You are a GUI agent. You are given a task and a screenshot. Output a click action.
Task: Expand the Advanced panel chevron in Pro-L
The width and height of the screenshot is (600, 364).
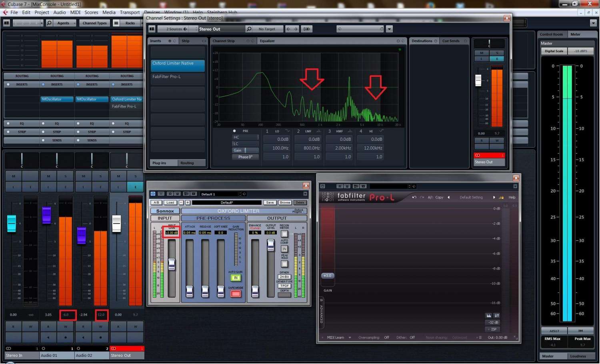tap(321, 300)
